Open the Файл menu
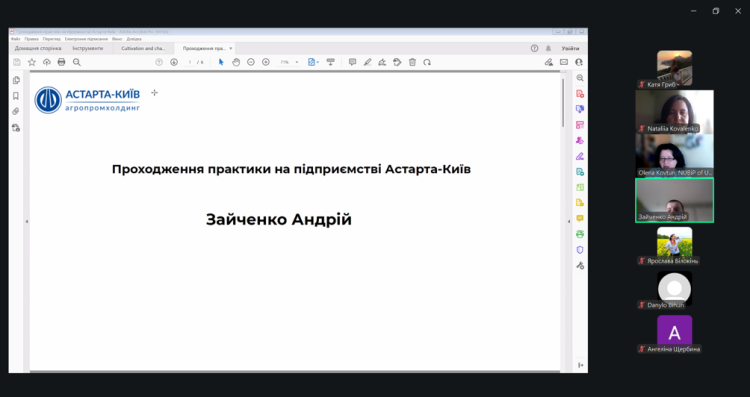The width and height of the screenshot is (750, 397). pyautogui.click(x=15, y=39)
